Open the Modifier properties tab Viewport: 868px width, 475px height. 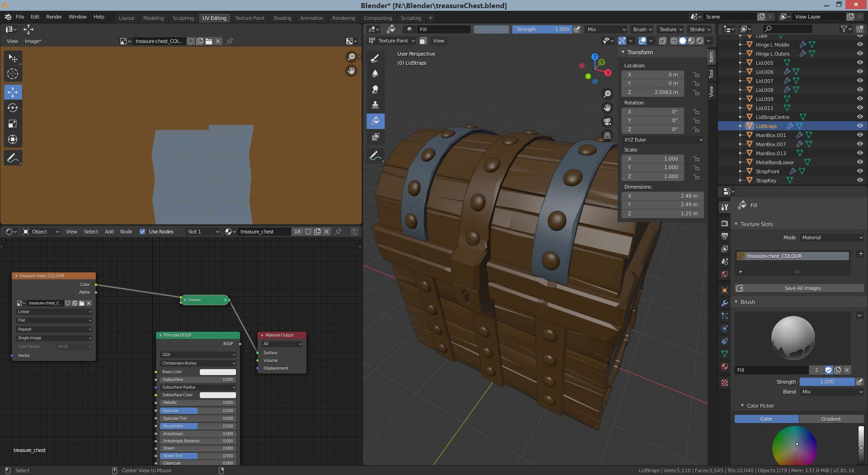click(x=725, y=303)
